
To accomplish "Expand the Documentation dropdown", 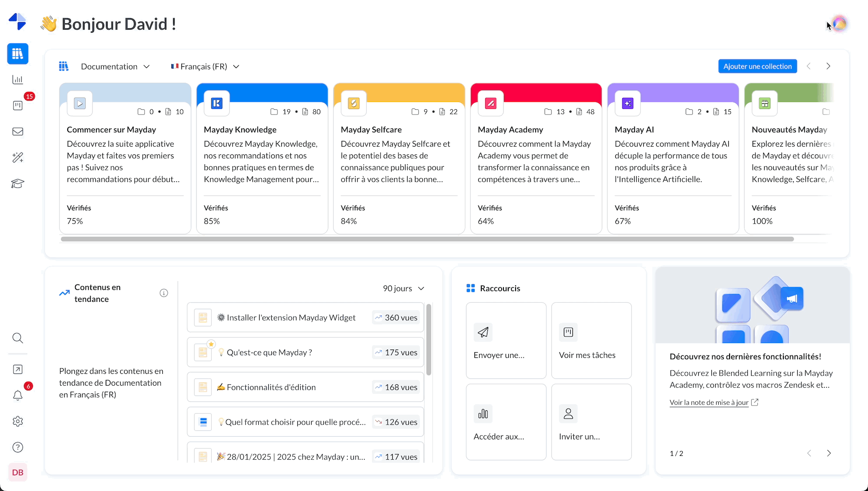I will pos(115,66).
